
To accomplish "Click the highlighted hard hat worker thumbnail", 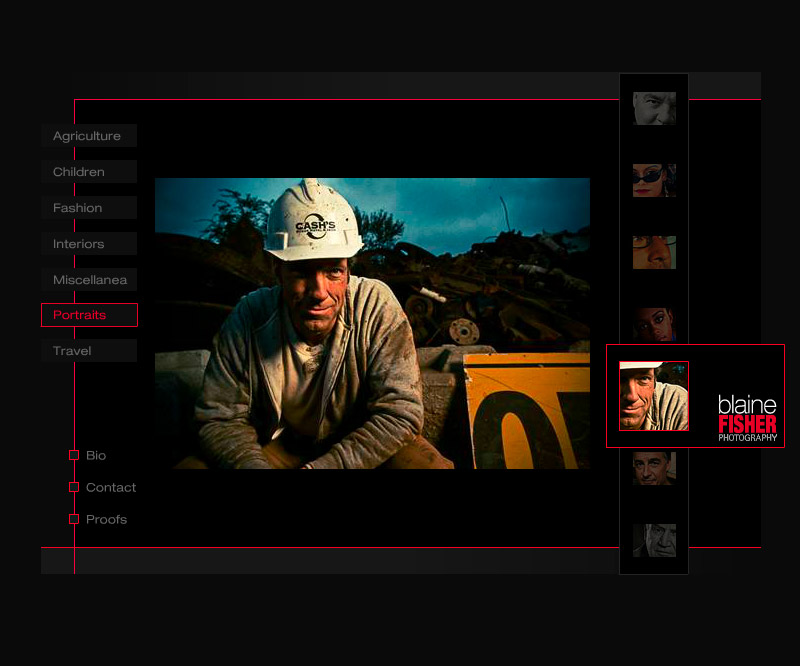I will tap(654, 396).
